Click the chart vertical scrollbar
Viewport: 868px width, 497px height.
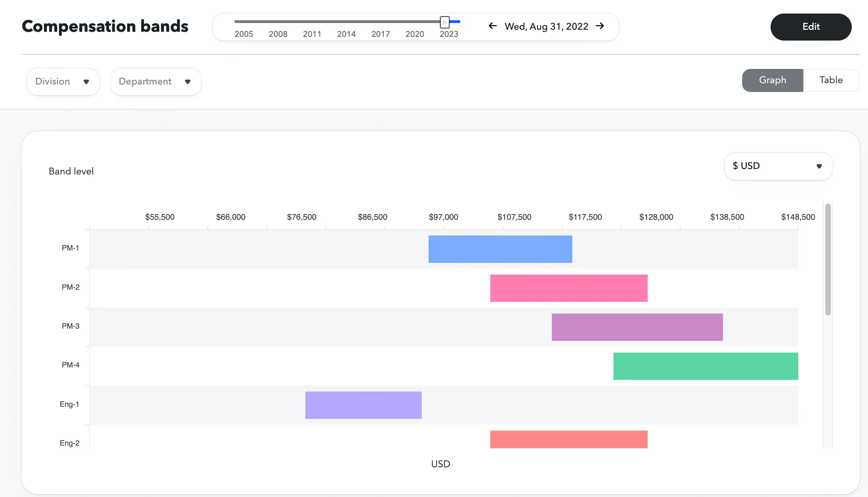coord(828,259)
